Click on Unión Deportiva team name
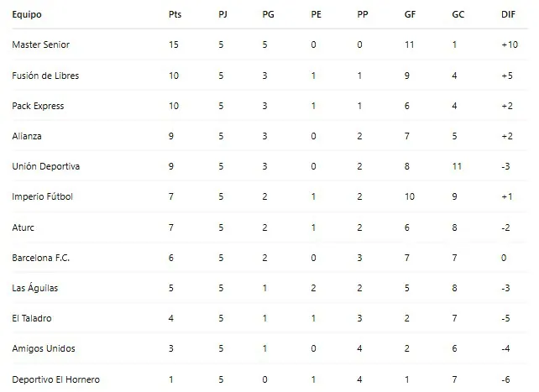 [x=46, y=166]
